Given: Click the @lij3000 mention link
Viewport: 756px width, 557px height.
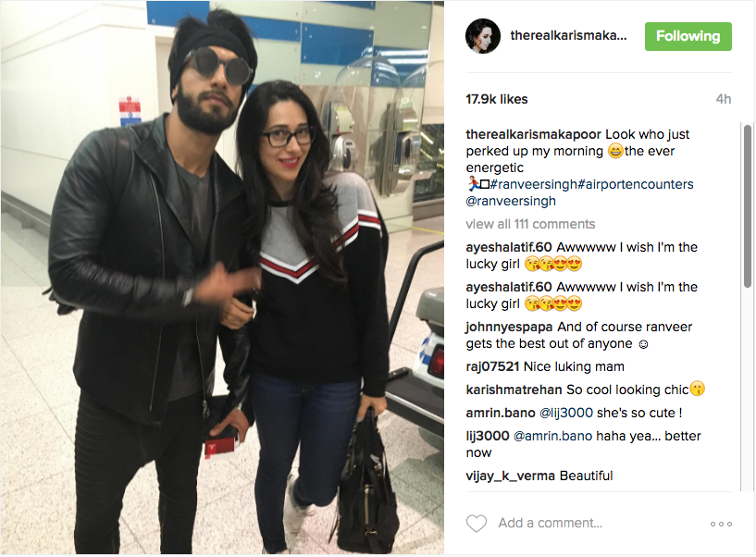Looking at the screenshot, I should tap(566, 414).
